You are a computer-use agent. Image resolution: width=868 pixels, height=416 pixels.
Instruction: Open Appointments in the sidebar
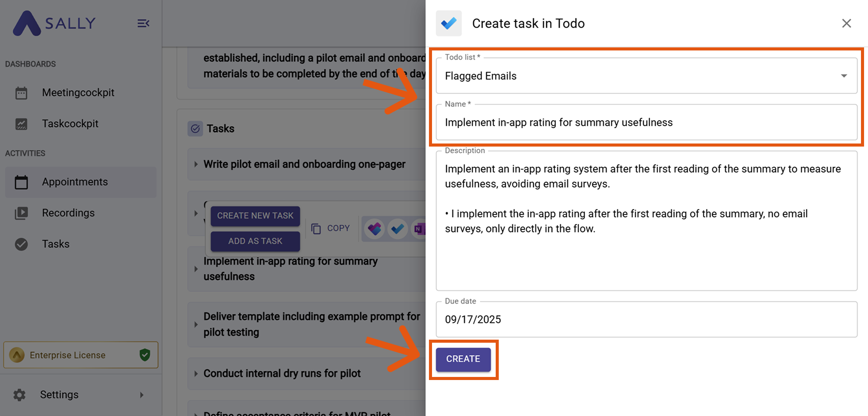coord(75,182)
